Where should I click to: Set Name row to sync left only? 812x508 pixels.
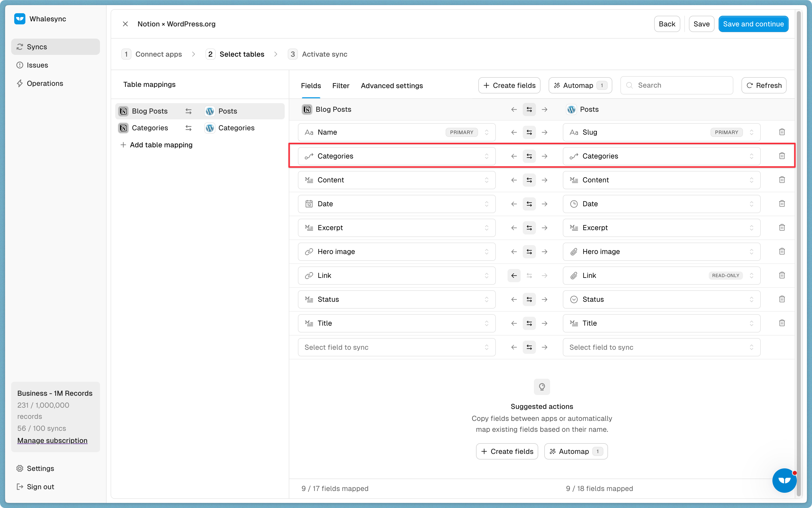tap(514, 132)
